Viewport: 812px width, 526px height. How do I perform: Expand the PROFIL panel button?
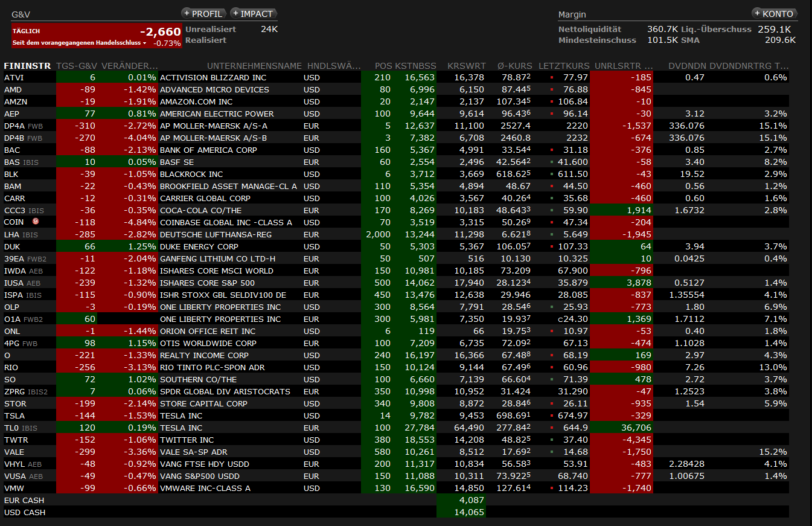click(203, 13)
